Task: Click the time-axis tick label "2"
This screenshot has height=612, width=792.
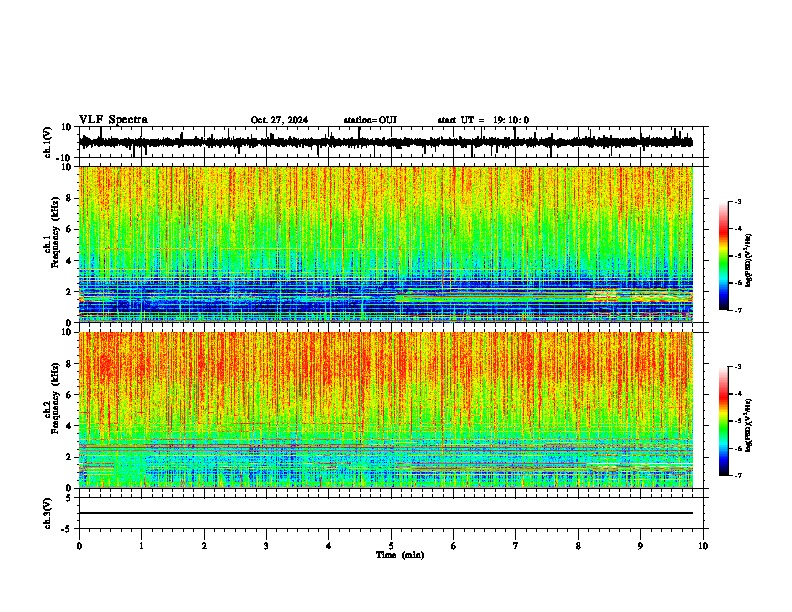Action: [204, 546]
